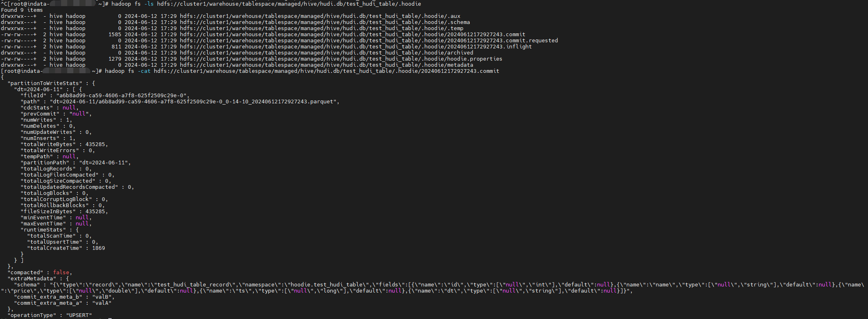
Task: Click the "runtimeStats" JSON key
Action: (43, 230)
